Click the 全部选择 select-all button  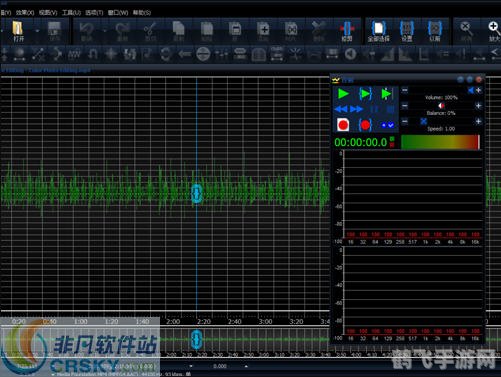pos(378,31)
